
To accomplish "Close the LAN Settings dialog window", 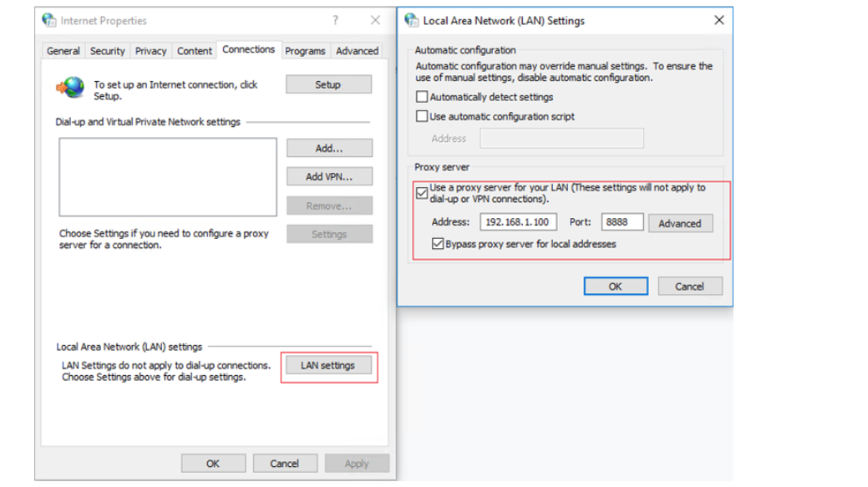I will point(718,20).
